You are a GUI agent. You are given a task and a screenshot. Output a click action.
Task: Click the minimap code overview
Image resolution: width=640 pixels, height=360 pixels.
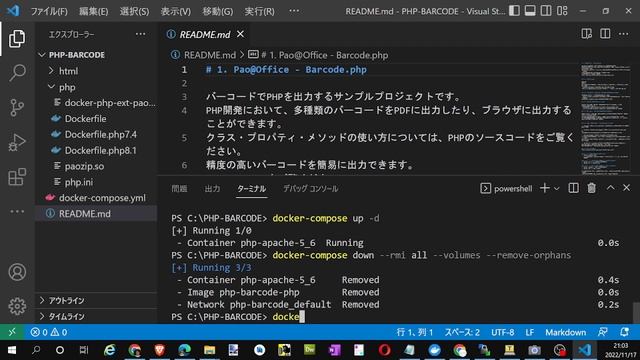[x=605, y=118]
